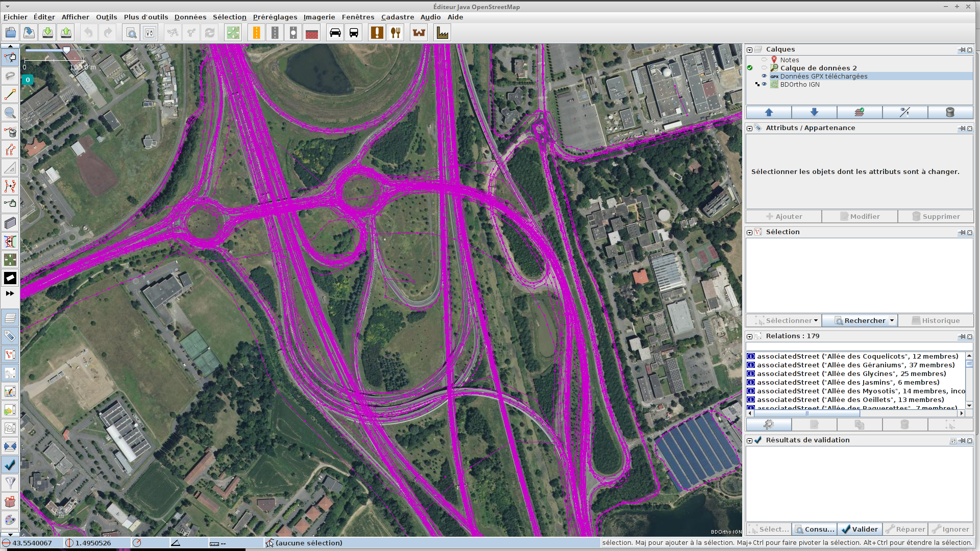Toggle visibility of Calque de données 2

click(764, 68)
